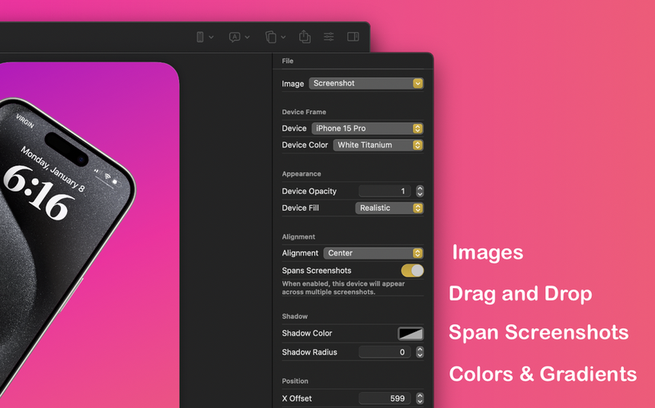Click the Shadow Radius value field
655x408 pixels.
pos(385,352)
